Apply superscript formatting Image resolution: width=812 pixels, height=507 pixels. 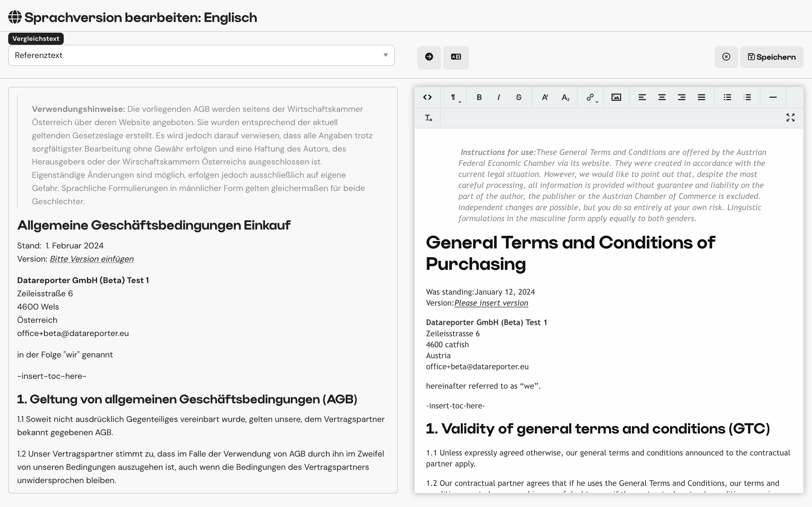(545, 97)
